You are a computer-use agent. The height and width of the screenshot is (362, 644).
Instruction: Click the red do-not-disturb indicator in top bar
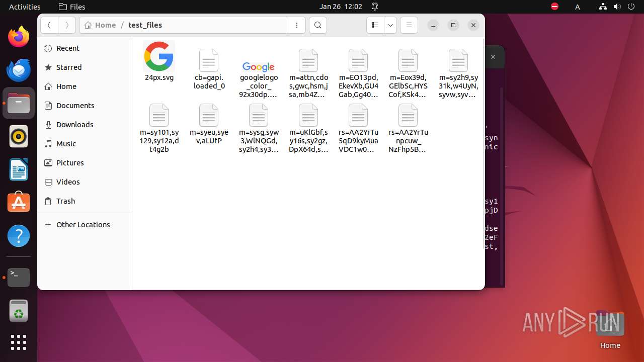click(x=554, y=7)
